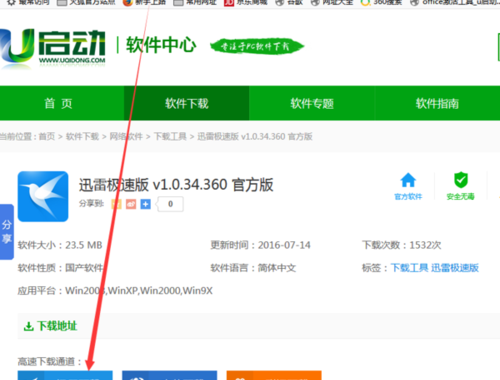The height and width of the screenshot is (380, 500).
Task: Click the 迅雷极速版 v1.0.34.360 官方版 page title
Action: tap(176, 185)
